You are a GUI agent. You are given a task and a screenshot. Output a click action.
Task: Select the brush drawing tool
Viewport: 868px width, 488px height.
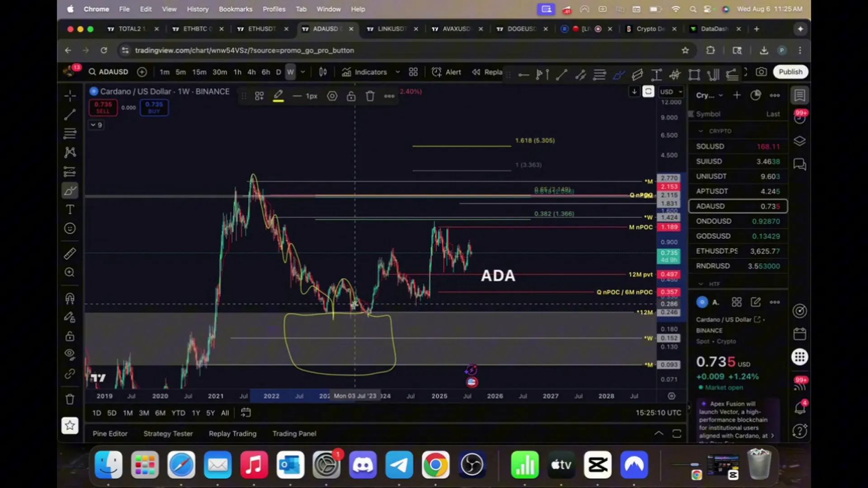[70, 191]
